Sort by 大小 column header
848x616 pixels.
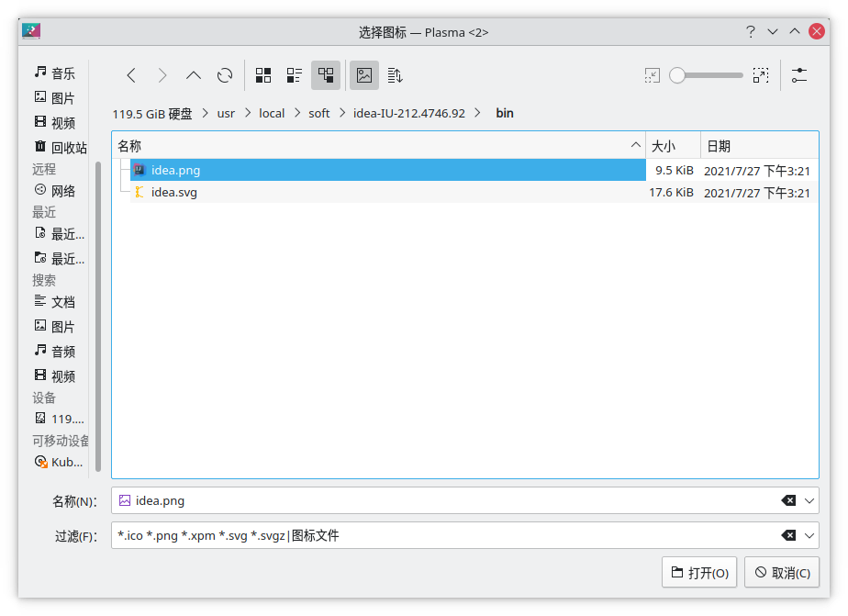673,146
